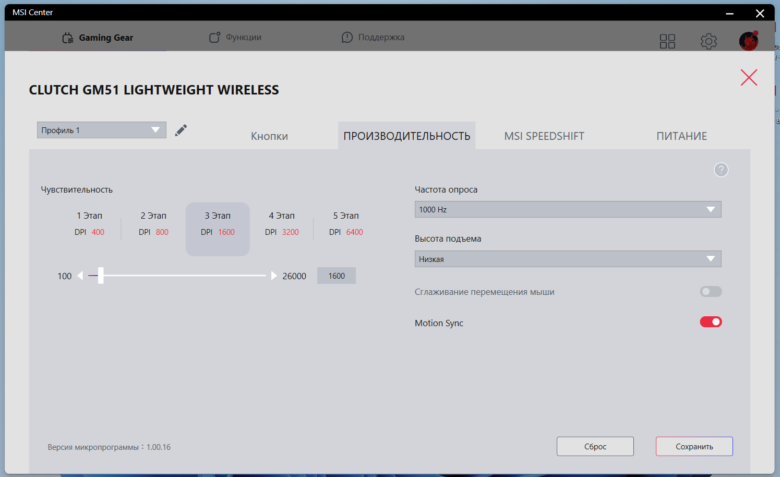Image resolution: width=780 pixels, height=477 pixels.
Task: Open the Поддержка section
Action: tap(373, 37)
